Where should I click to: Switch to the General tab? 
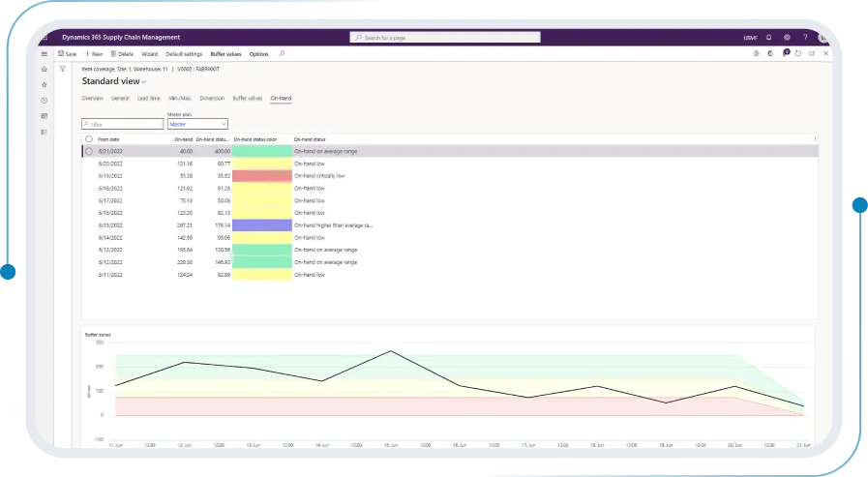click(x=120, y=99)
